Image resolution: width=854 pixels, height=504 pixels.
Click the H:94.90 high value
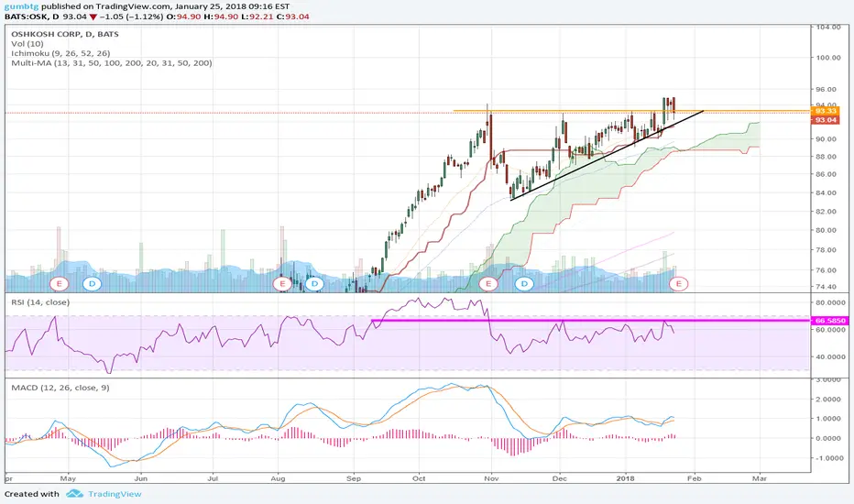point(221,16)
